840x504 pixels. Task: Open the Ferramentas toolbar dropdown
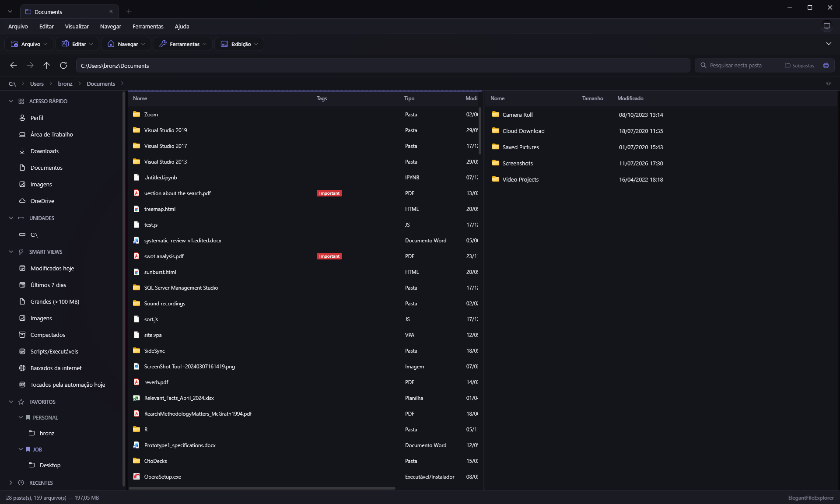[x=182, y=44]
